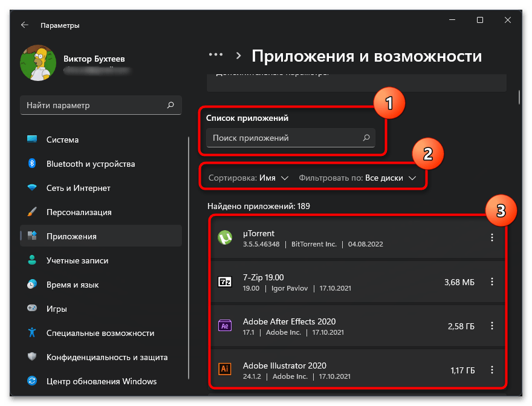The height and width of the screenshot is (406, 532).
Task: Go back with the arrow button
Action: 24,25
